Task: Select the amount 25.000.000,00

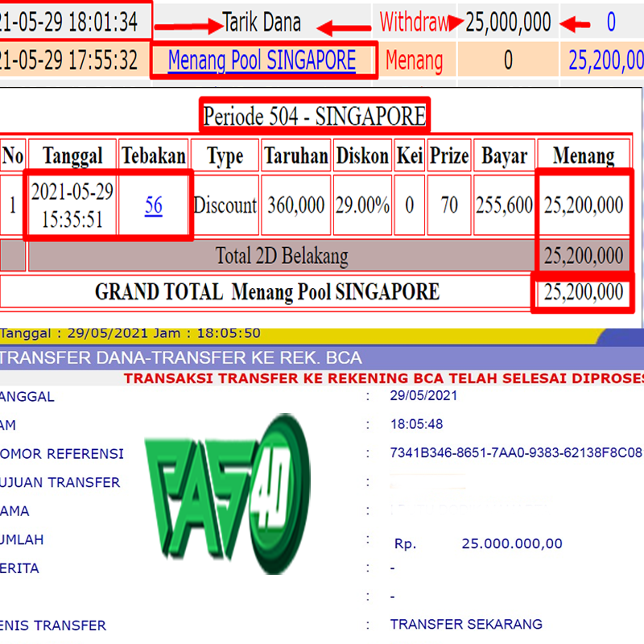Action: coord(512,544)
